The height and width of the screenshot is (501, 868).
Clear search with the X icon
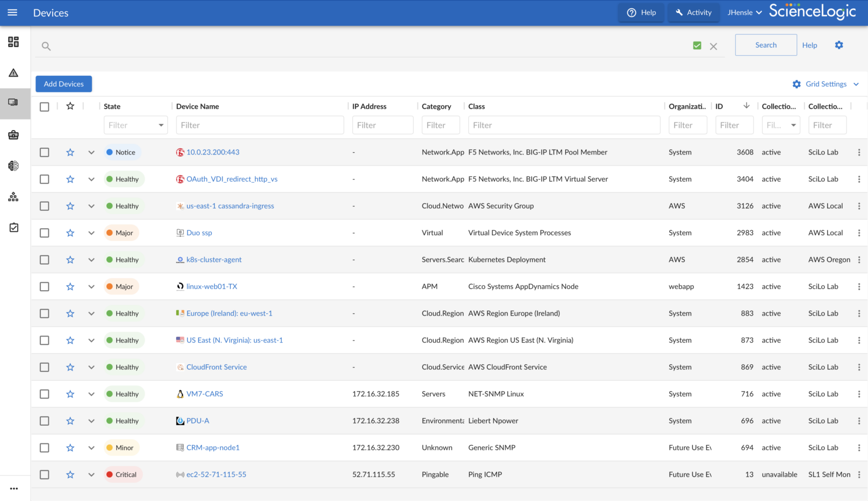coord(714,47)
